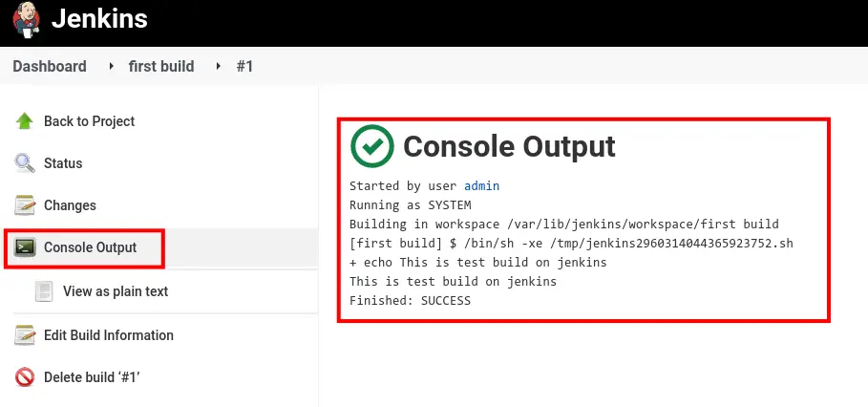Click the green up-arrow Back to Project icon
The image size is (868, 407).
[25, 121]
